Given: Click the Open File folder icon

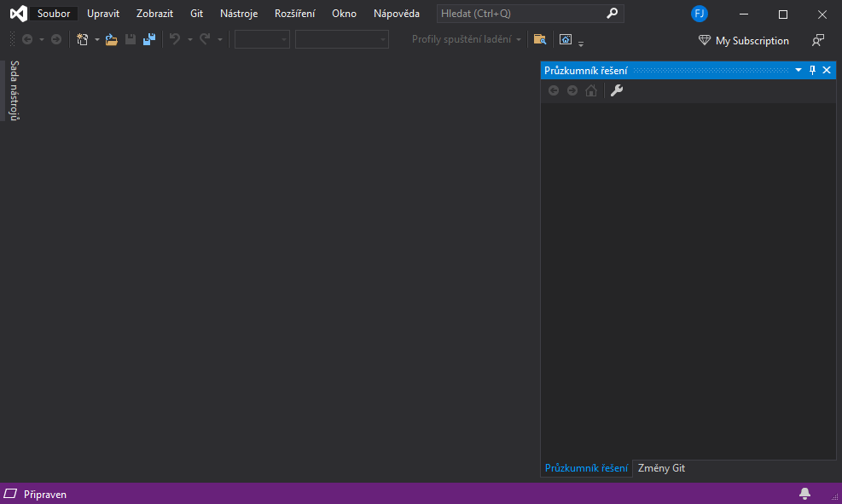Looking at the screenshot, I should (112, 39).
